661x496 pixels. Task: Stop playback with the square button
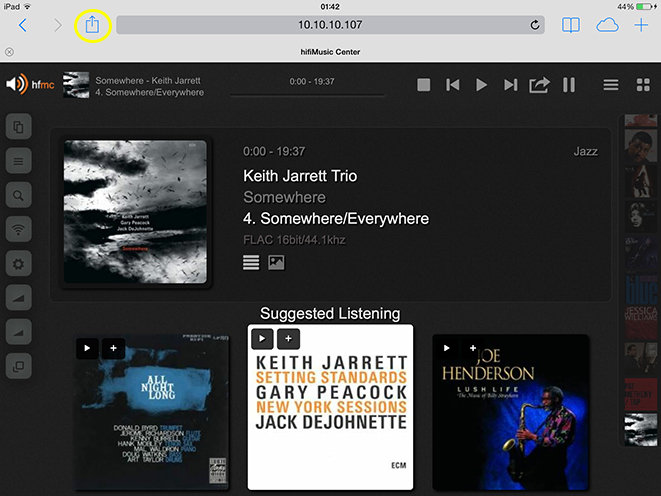pyautogui.click(x=424, y=85)
